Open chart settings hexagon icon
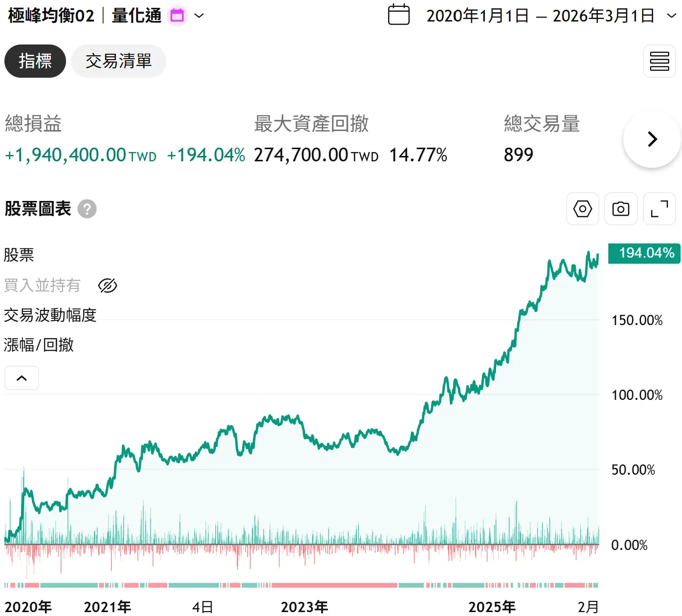This screenshot has height=616, width=682. [582, 209]
